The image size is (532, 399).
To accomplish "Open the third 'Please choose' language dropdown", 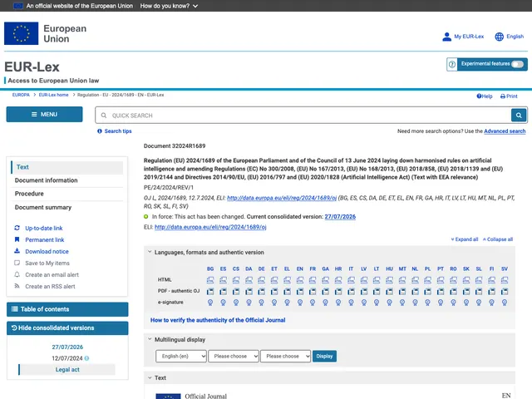I will (x=285, y=357).
